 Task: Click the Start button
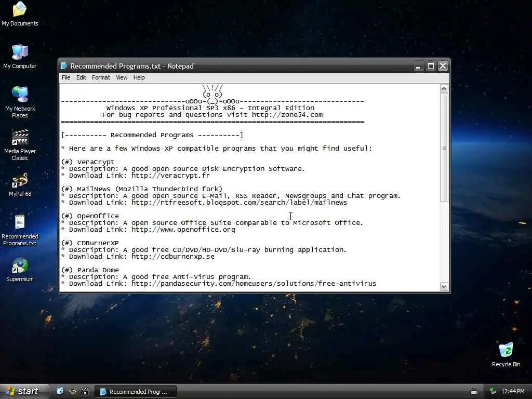click(24, 391)
